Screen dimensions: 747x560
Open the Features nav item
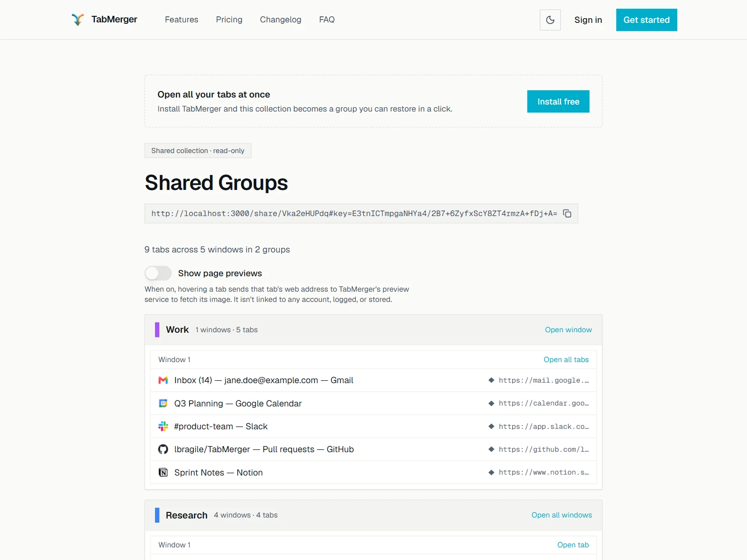pos(182,20)
